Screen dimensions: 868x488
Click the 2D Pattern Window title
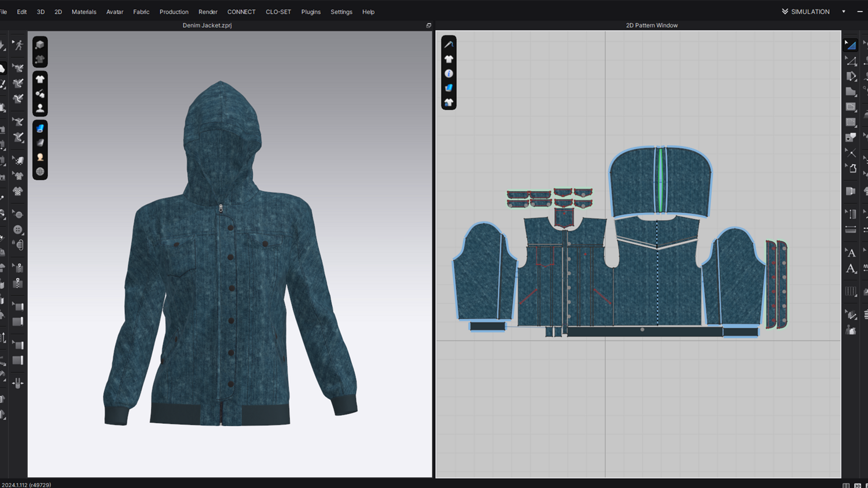(x=652, y=25)
